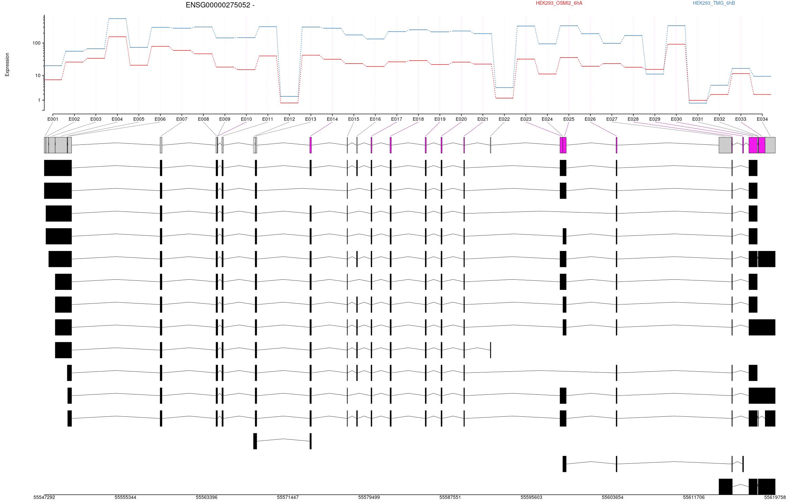The height and width of the screenshot is (504, 812).
Task: Click exon label E032
Action: coord(719,119)
